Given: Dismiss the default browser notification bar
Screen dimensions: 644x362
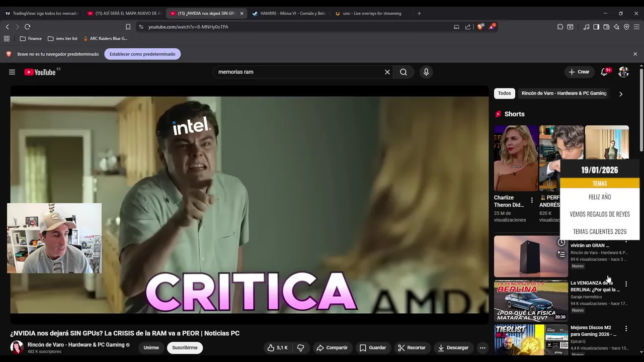Looking at the screenshot, I should 635,54.
